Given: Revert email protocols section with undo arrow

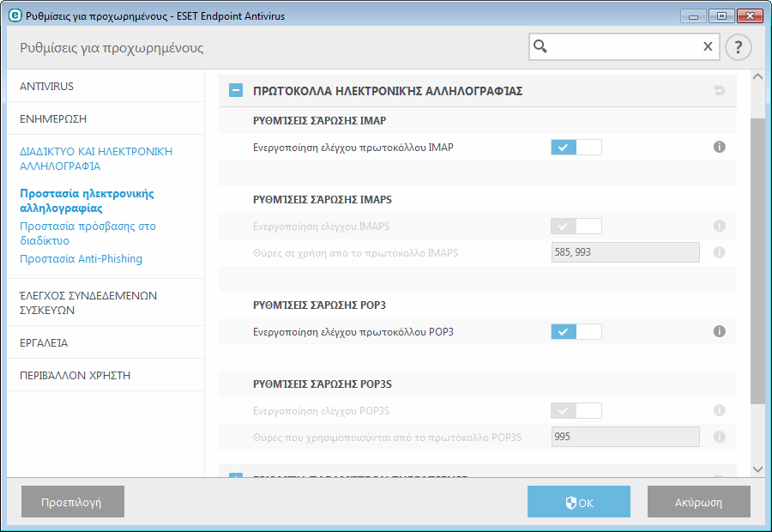Looking at the screenshot, I should (x=720, y=90).
